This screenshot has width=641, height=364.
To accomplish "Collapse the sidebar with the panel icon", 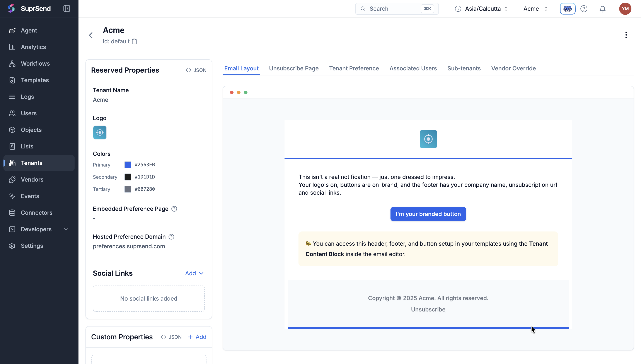I will [66, 9].
